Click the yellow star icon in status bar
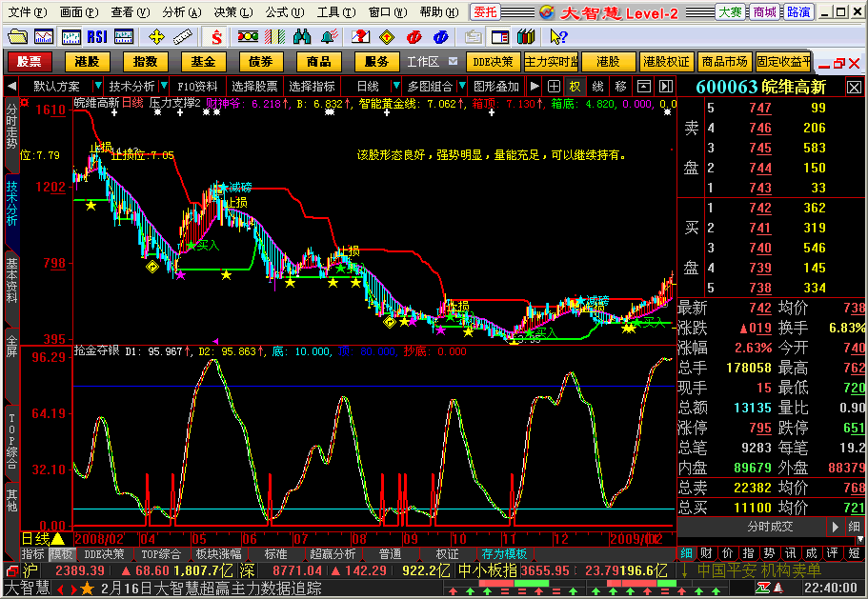 (87, 589)
